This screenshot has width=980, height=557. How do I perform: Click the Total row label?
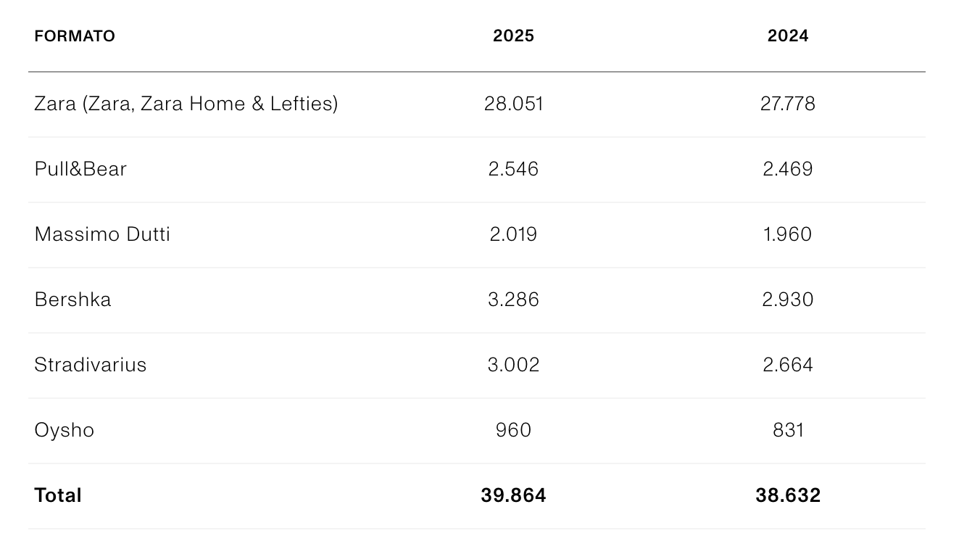coord(58,495)
